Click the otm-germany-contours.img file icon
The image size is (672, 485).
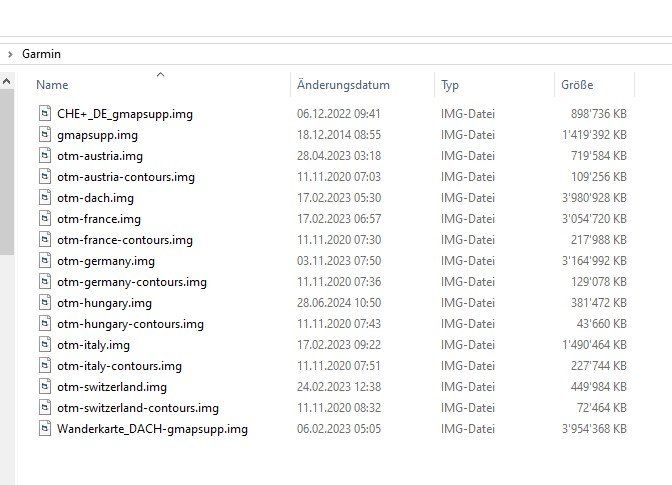pos(45,281)
